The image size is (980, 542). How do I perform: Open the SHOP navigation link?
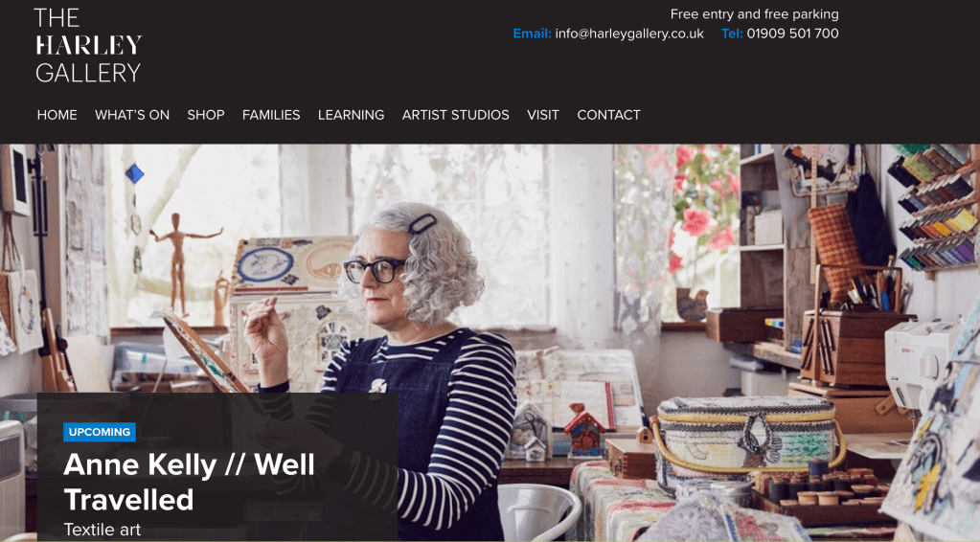(206, 115)
